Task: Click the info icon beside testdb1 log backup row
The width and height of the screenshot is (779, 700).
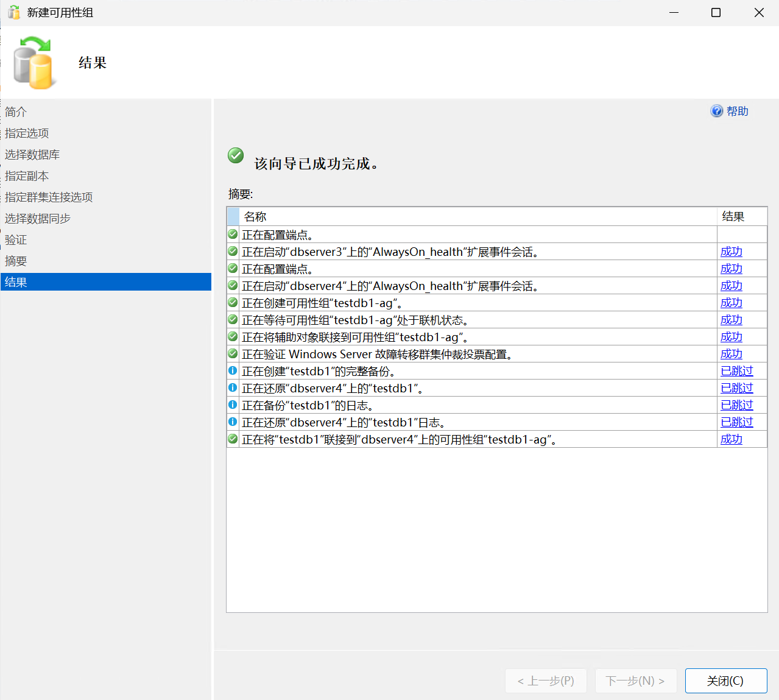Action: pyautogui.click(x=233, y=405)
